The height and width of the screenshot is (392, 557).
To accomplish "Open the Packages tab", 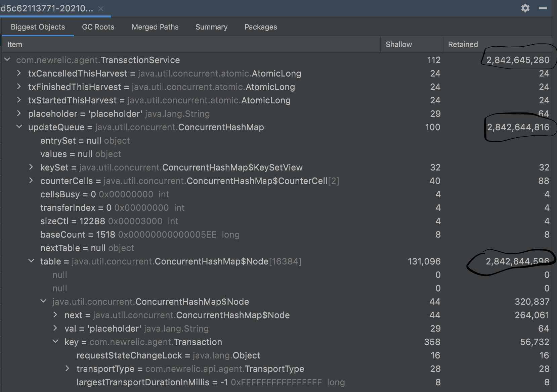I will coord(260,27).
